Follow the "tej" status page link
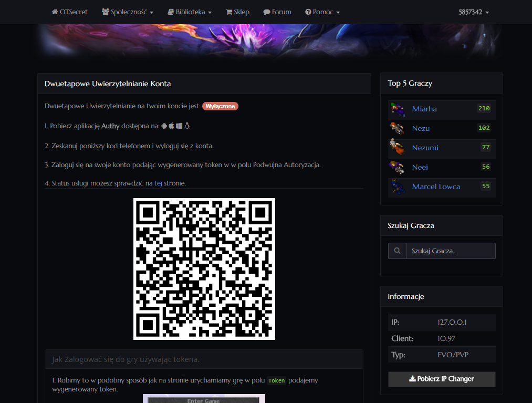This screenshot has width=532, height=403. [x=158, y=183]
